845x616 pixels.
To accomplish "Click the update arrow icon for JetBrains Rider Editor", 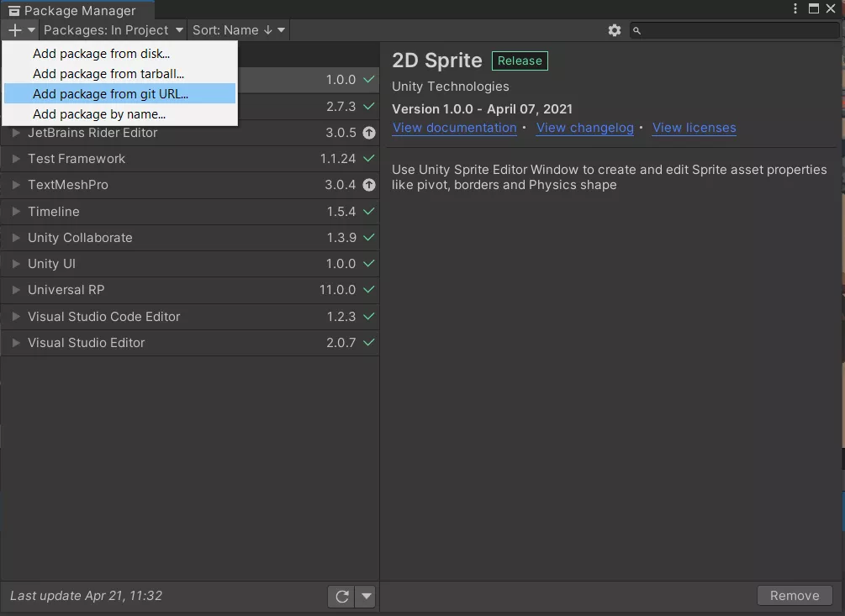I will pos(368,133).
